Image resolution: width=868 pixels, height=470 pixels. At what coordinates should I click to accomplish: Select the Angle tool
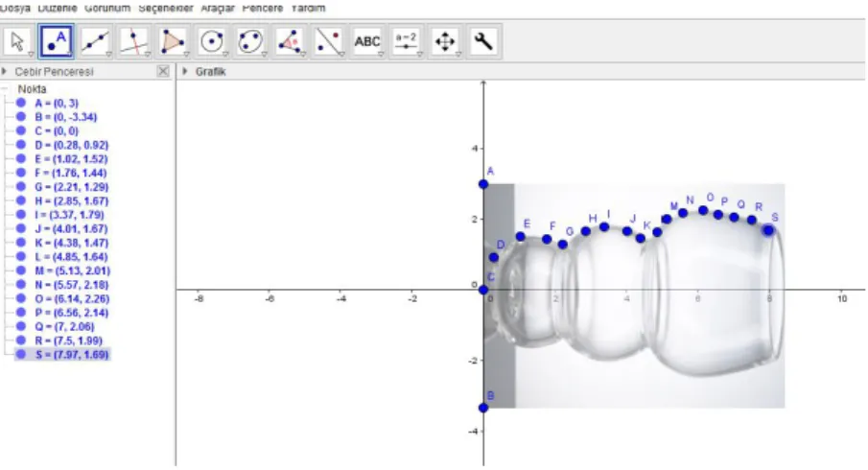[x=290, y=41]
